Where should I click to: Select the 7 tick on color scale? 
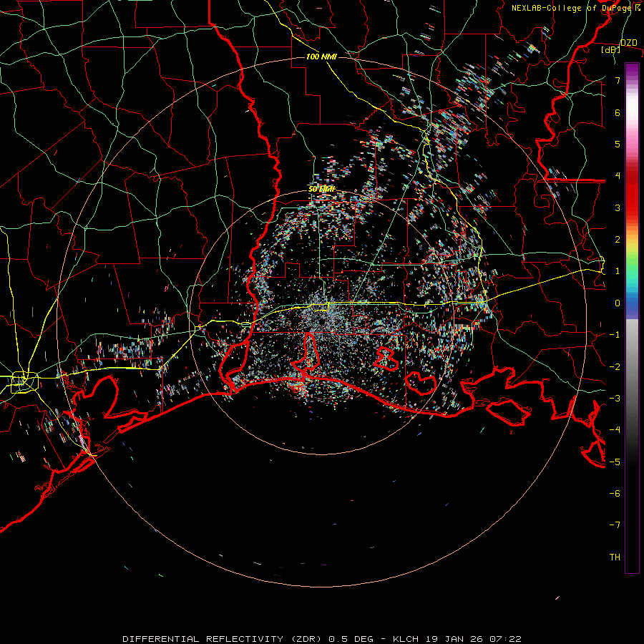pyautogui.click(x=618, y=80)
